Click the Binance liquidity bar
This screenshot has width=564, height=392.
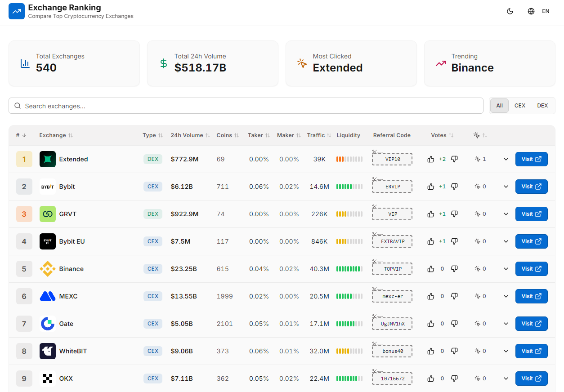pos(349,269)
